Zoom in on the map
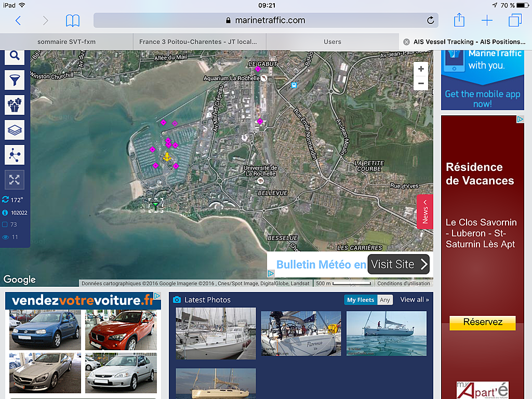This screenshot has height=399, width=532. click(x=421, y=69)
